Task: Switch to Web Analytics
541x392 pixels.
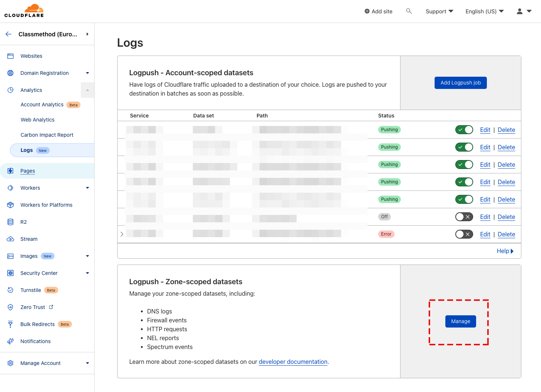Action: click(37, 119)
